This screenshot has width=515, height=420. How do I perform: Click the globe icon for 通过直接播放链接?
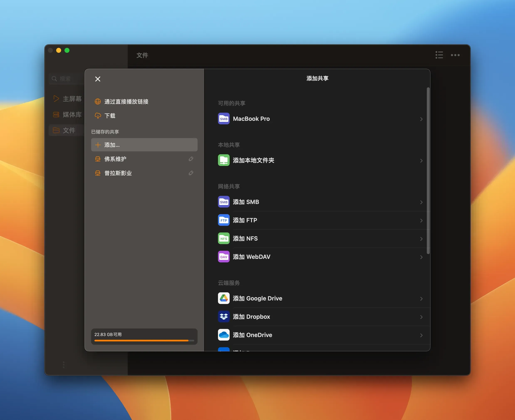click(98, 102)
